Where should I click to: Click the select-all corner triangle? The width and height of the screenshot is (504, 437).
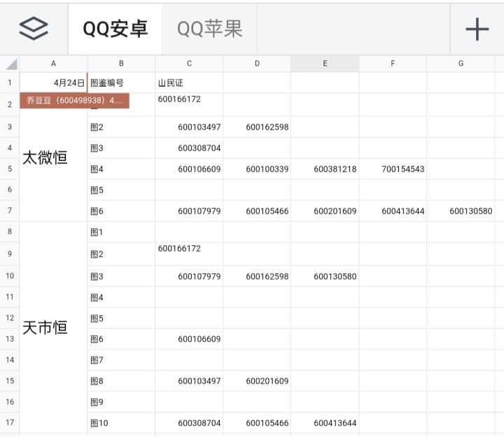[10, 64]
